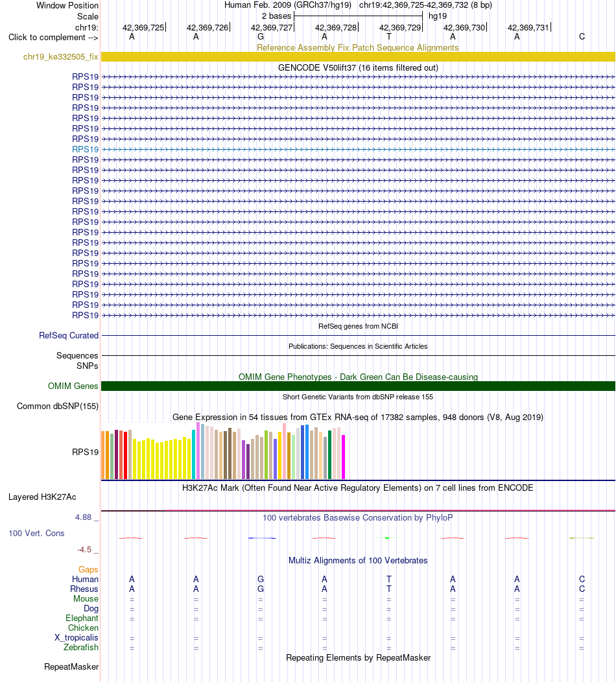Click the T base in the reference sequence row
616x682 pixels.
point(389,37)
